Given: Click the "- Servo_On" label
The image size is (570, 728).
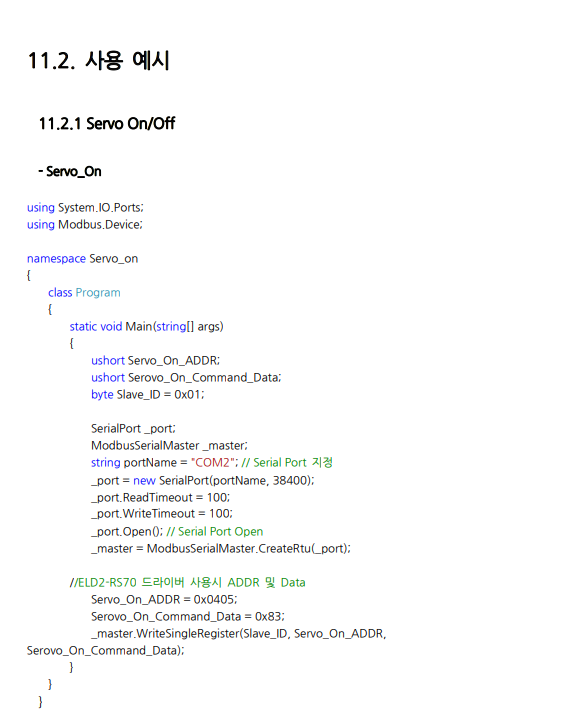Looking at the screenshot, I should (x=70, y=171).
